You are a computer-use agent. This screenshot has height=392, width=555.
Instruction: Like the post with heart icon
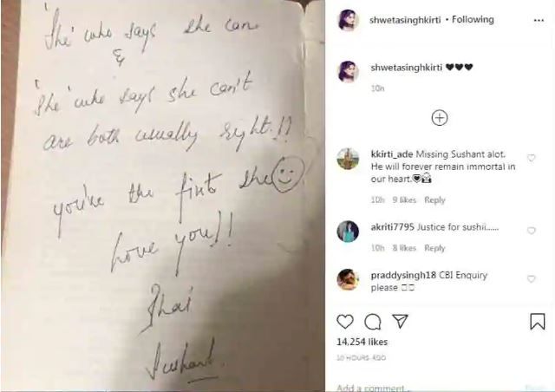[345, 322]
